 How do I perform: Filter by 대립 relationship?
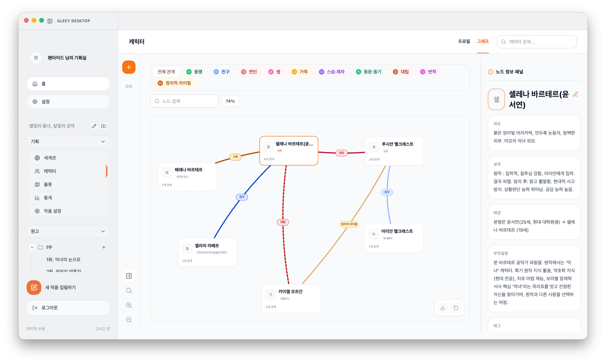pos(401,72)
